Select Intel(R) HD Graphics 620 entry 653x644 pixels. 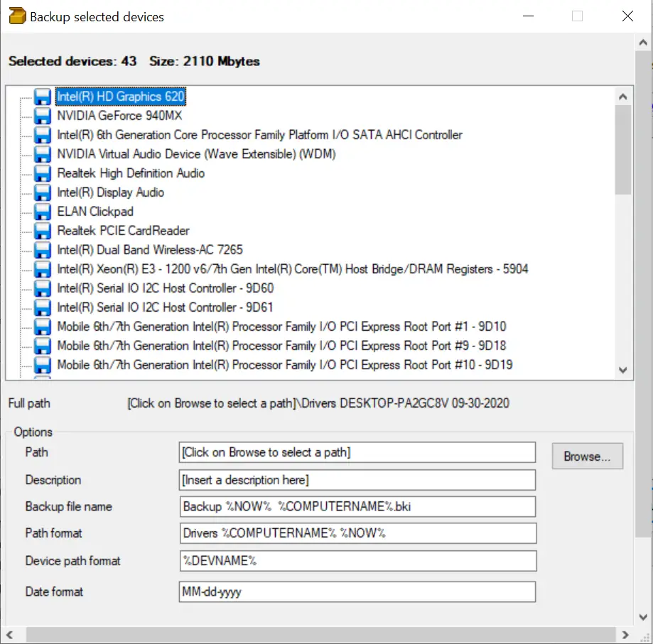(x=120, y=97)
